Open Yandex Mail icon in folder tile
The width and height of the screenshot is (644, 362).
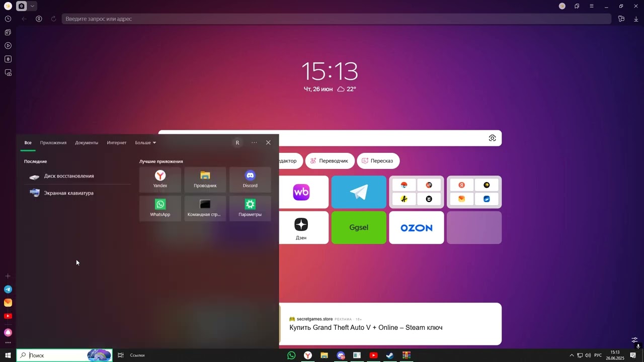point(461,199)
